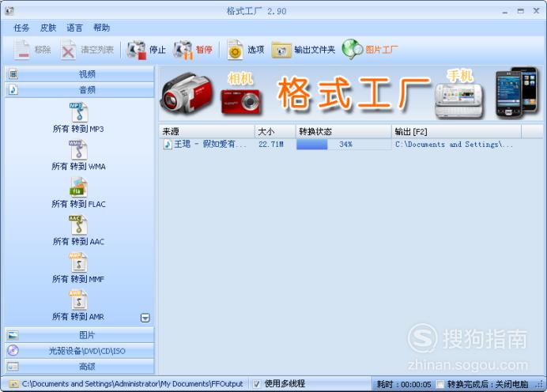547x392 pixels.
Task: Select the All to MMF icon
Action: pyautogui.click(x=78, y=262)
